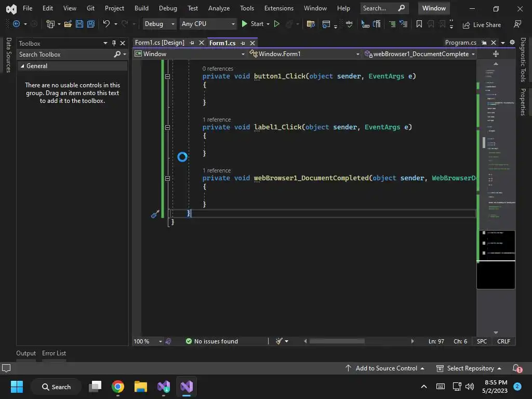Open the Debug menu

[x=168, y=8]
